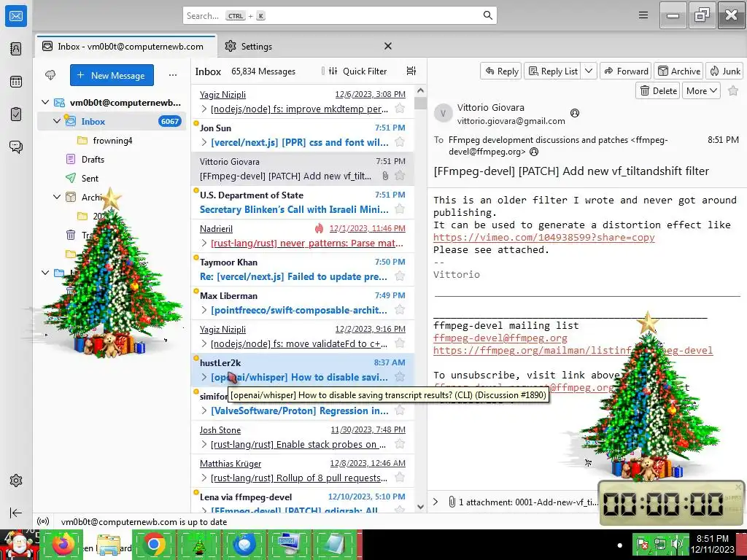Image resolution: width=747 pixels, height=560 pixels.
Task: Open the Reply List dropdown arrow
Action: 589,71
